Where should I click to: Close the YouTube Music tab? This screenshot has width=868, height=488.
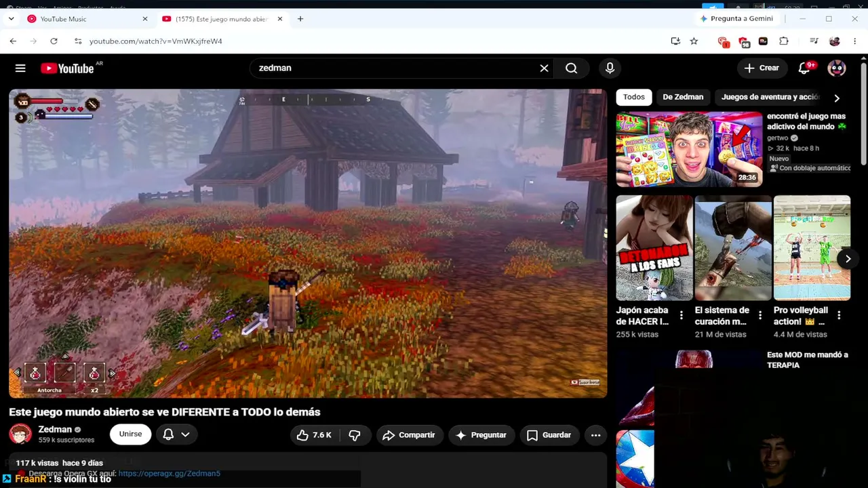[144, 19]
